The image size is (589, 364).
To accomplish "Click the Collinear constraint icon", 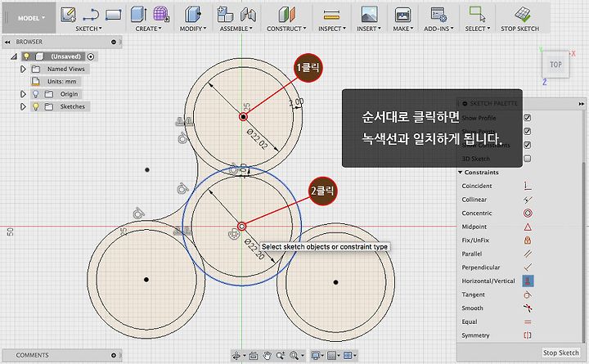I will coord(528,200).
